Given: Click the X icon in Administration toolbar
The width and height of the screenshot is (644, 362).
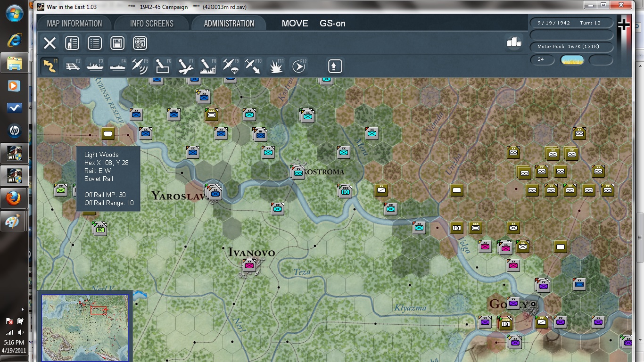Looking at the screenshot, I should click(50, 43).
